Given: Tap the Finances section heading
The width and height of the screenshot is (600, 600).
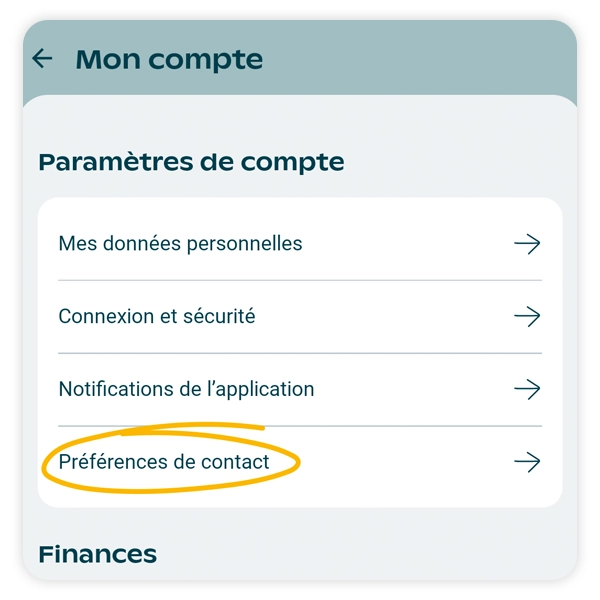Looking at the screenshot, I should pos(97,554).
